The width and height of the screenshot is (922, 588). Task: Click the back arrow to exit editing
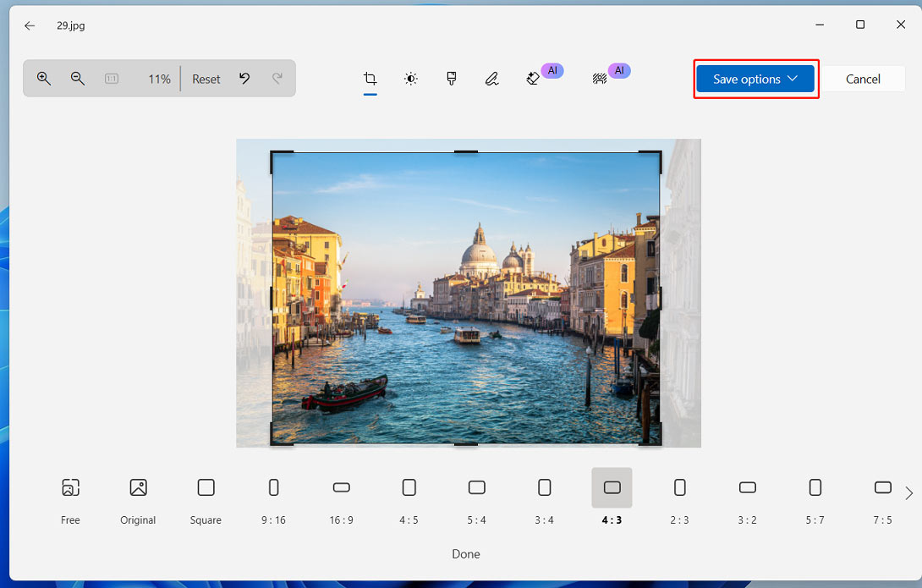(x=29, y=25)
